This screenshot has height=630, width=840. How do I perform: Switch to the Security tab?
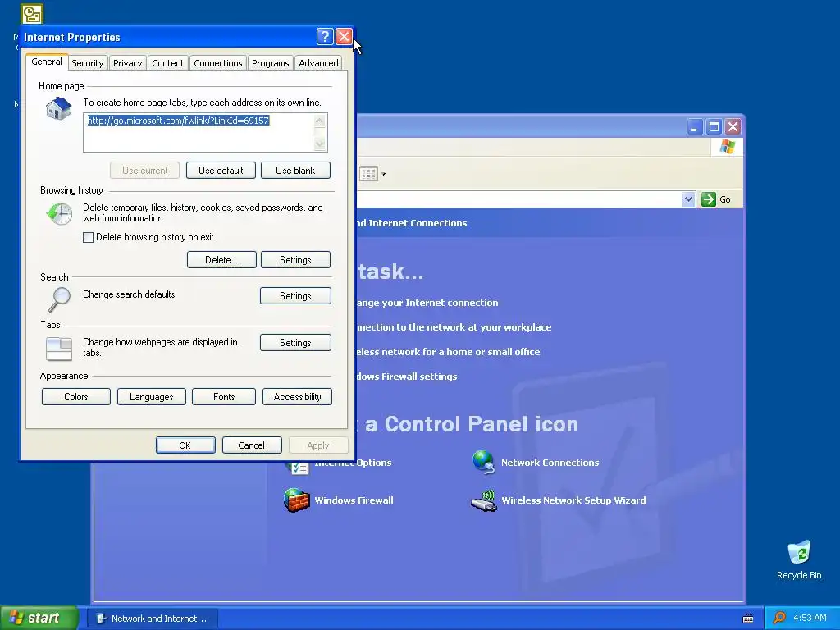click(x=87, y=63)
